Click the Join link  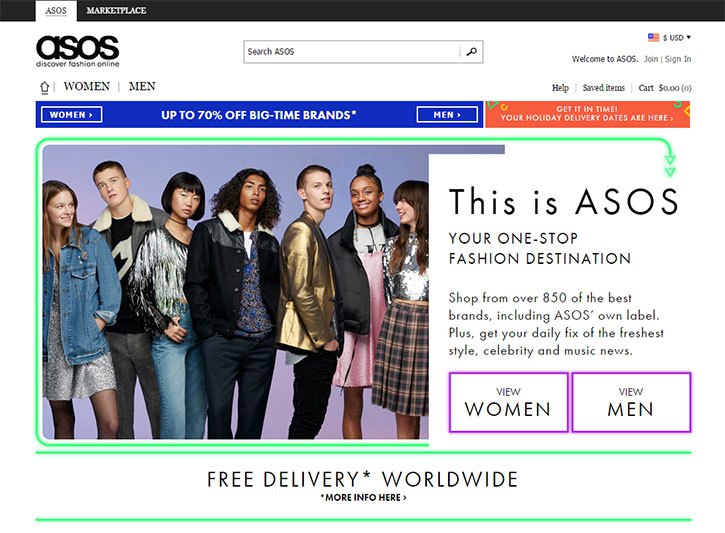click(651, 59)
